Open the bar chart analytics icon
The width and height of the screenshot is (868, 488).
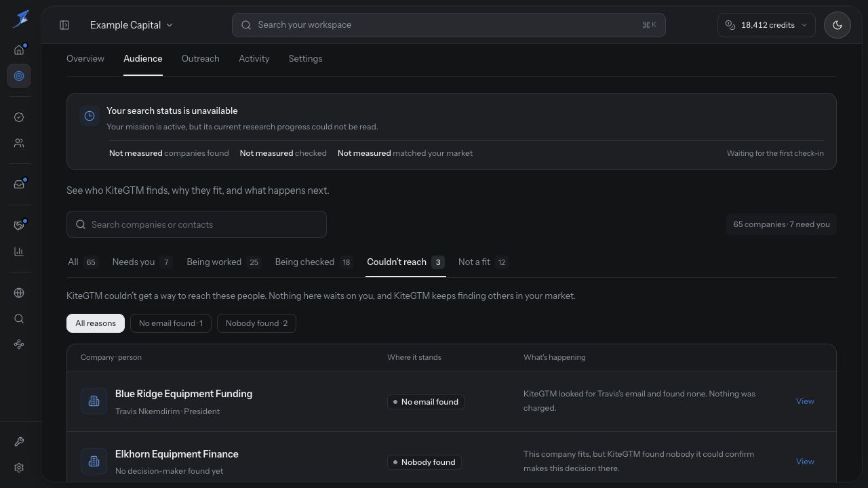19,251
